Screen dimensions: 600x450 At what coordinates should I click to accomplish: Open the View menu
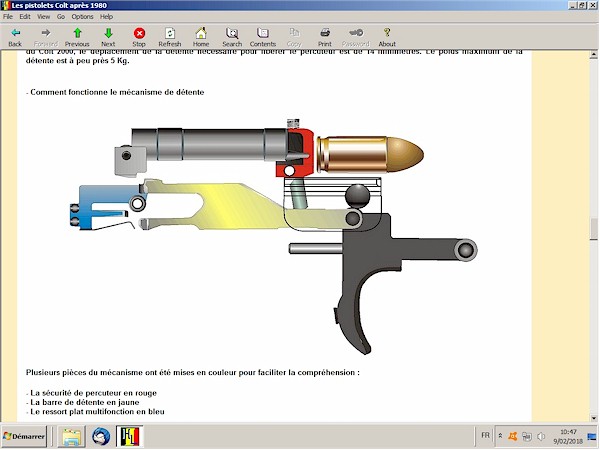coord(43,17)
